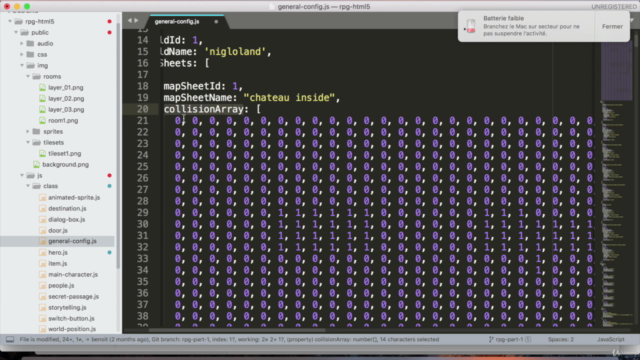The image size is (640, 360).
Task: Open layer_03.png in sidebar
Action: point(66,109)
